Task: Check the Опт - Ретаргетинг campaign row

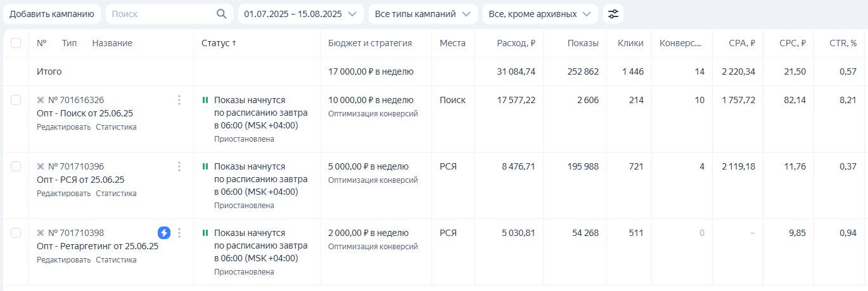Action: (x=16, y=233)
